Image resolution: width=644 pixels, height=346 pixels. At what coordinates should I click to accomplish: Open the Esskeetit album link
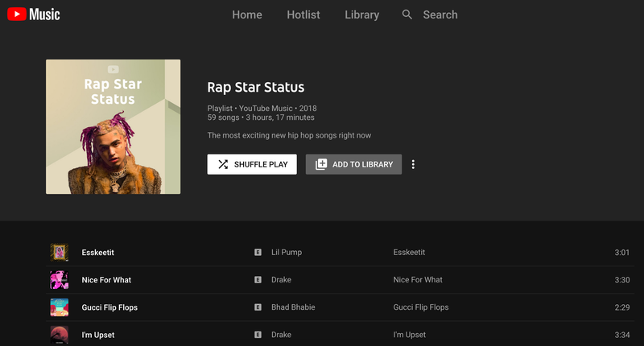coord(409,252)
